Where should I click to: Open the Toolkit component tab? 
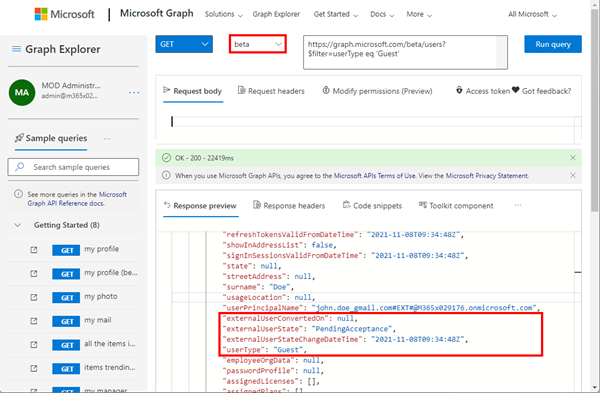[x=456, y=206]
